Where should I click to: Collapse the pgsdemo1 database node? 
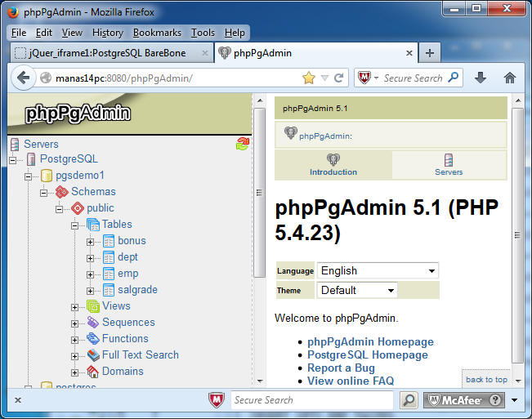click(x=28, y=176)
